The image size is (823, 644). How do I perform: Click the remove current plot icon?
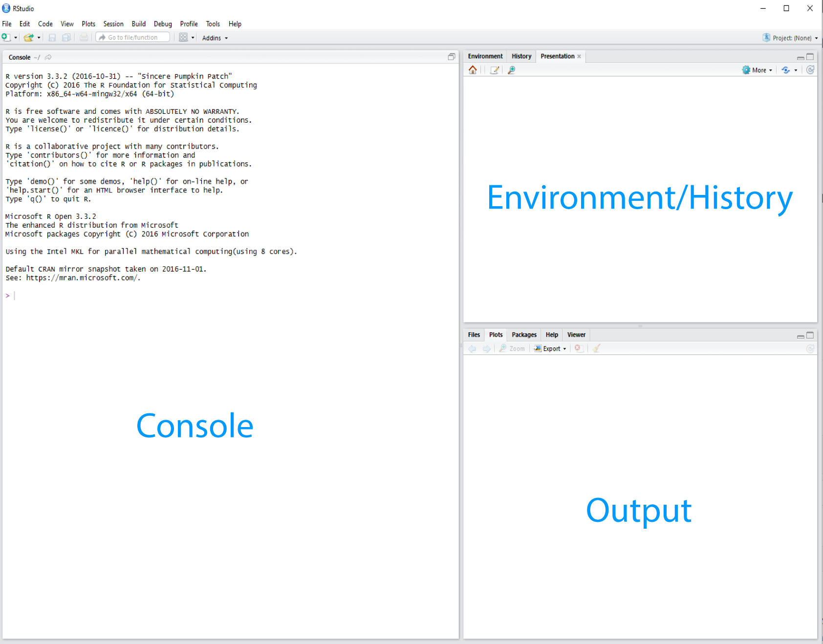pos(578,348)
